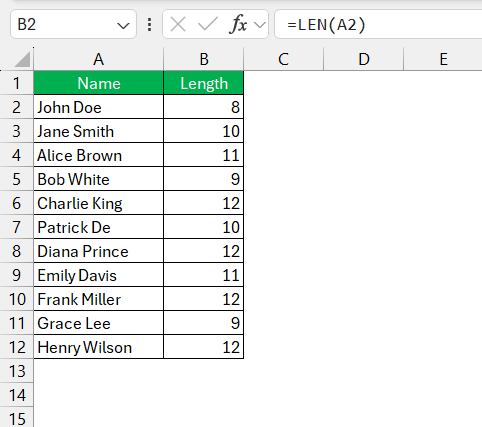Click into the formula bar =LEN(A2)

tap(378, 24)
